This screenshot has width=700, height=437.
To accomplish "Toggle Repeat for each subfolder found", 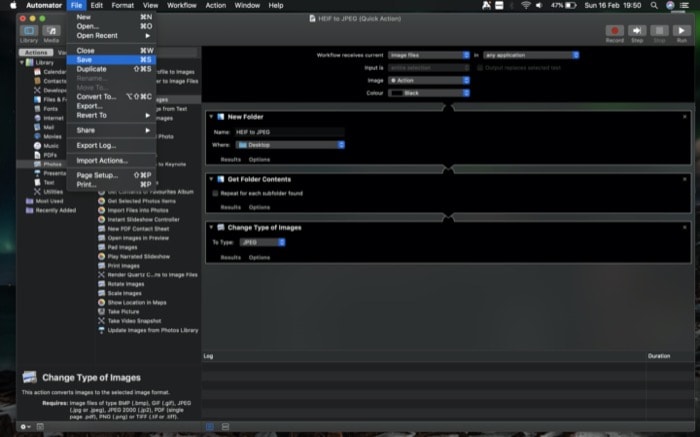I will pos(216,193).
